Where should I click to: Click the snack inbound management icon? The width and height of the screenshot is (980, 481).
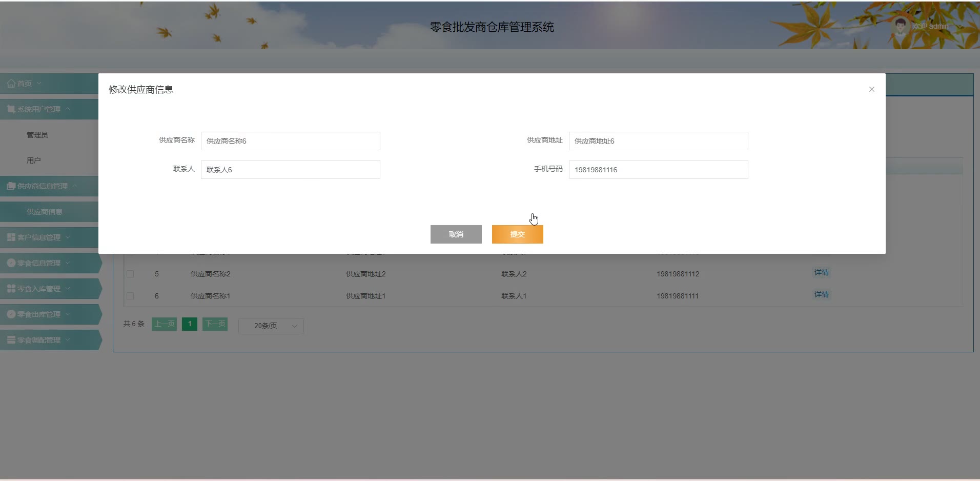click(11, 289)
